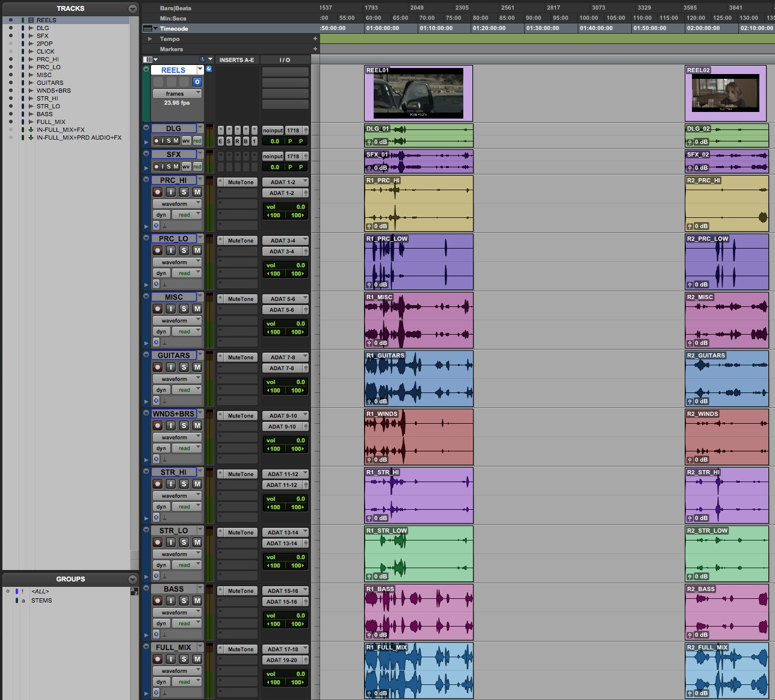Record-enable the PRC_HI track
775x700 pixels.
pos(158,192)
